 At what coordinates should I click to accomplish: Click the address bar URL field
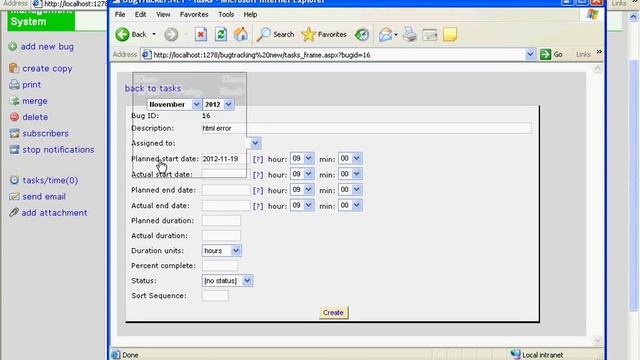coord(333,55)
